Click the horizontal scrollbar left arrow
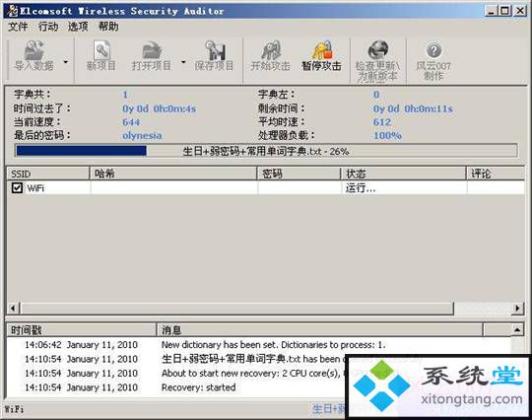532x420 pixels. (x=13, y=309)
